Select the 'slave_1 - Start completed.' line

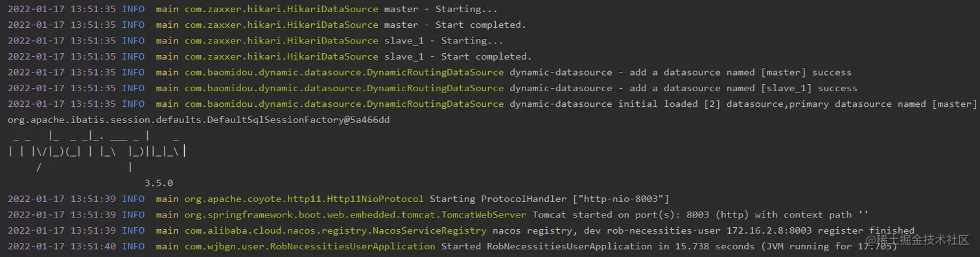click(x=458, y=56)
